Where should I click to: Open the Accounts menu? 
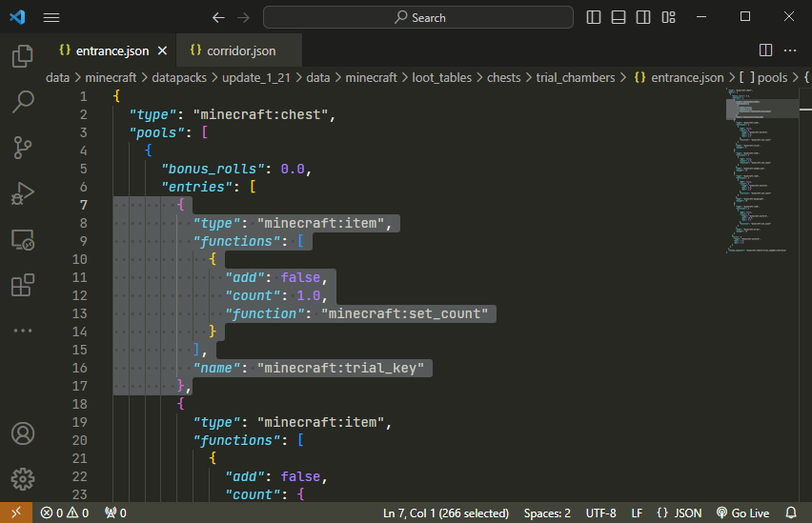point(23,433)
